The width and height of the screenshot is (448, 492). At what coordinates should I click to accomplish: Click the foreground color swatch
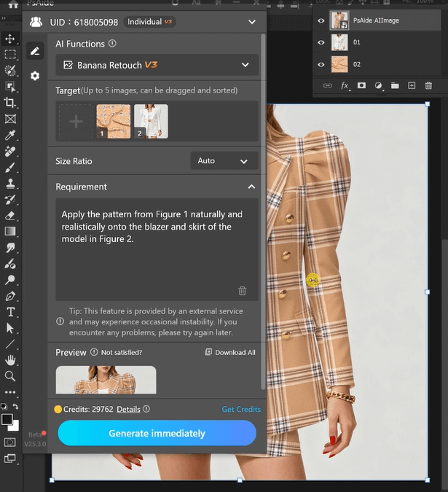[x=7, y=420]
